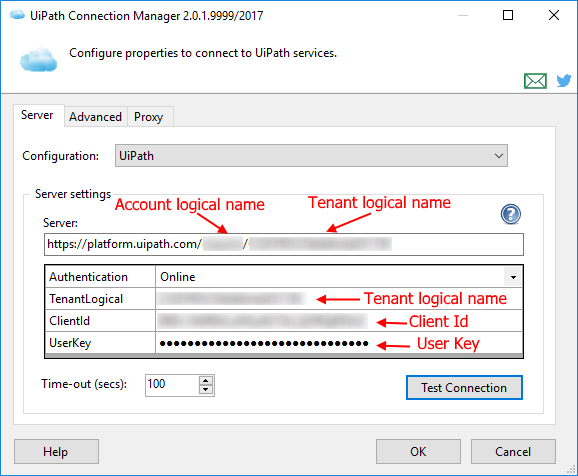
Task: Select the ClientId value cell
Action: (338, 321)
